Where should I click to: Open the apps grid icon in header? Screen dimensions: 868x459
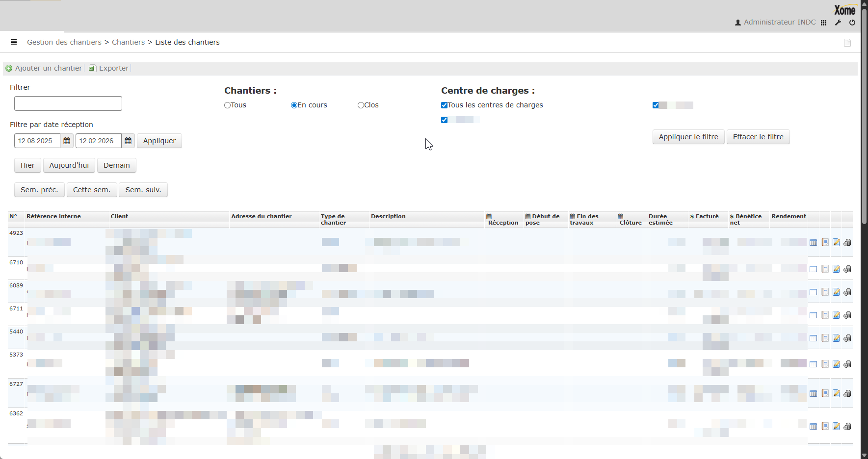point(824,23)
